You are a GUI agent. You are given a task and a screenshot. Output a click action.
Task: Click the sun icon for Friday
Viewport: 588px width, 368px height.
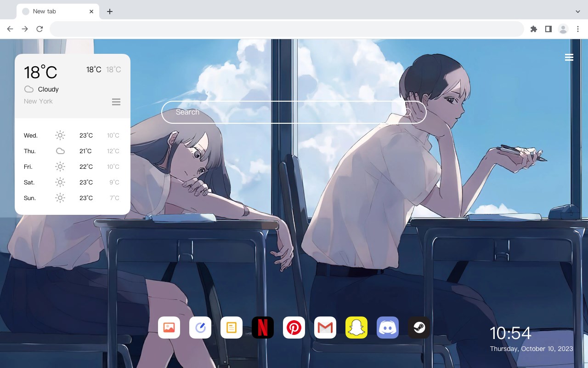[60, 167]
